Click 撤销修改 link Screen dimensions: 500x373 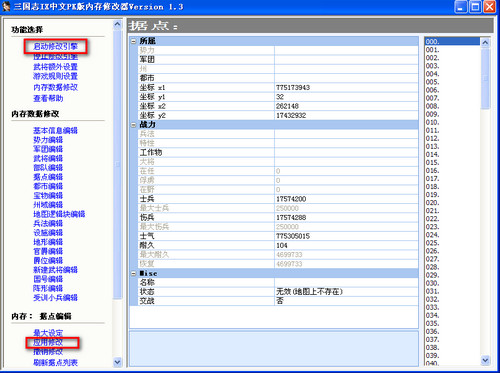[48, 352]
